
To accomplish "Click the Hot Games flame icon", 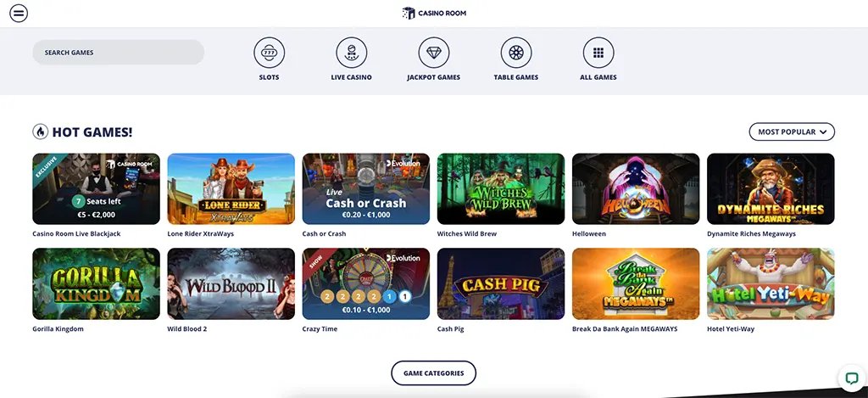I will click(x=40, y=132).
